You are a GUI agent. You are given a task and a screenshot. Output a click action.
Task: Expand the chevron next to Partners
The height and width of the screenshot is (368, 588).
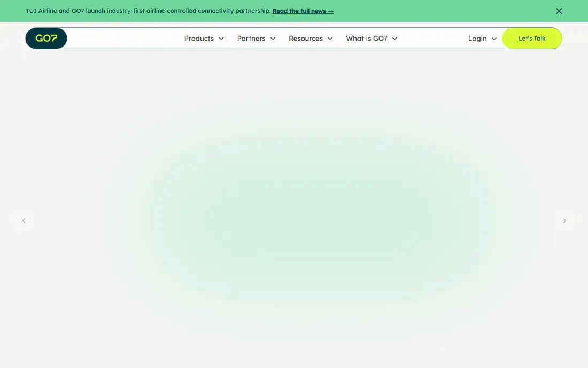point(273,39)
